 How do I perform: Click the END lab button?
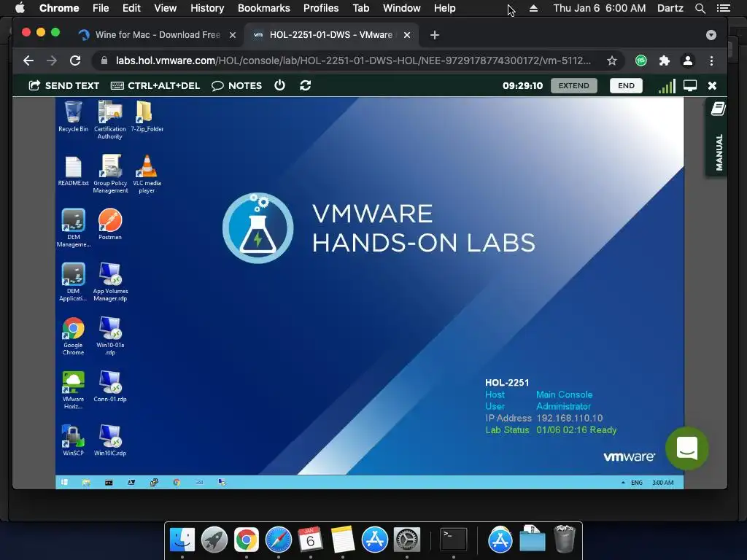[626, 86]
